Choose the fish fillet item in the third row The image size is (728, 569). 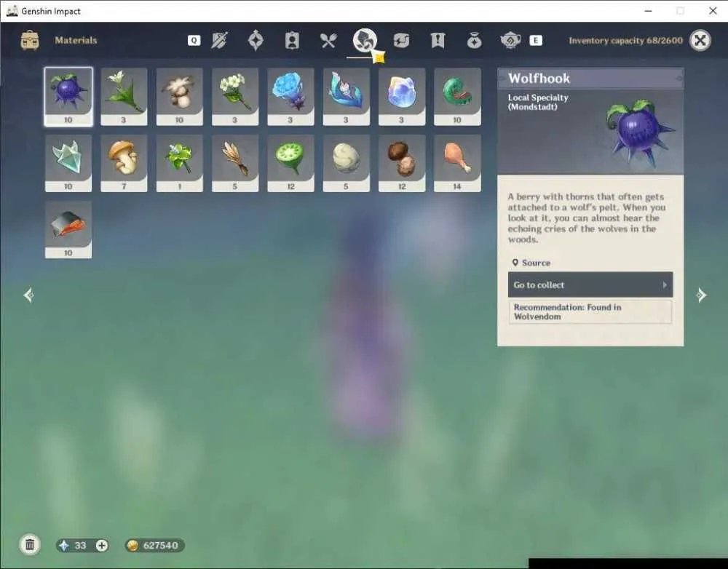point(68,230)
